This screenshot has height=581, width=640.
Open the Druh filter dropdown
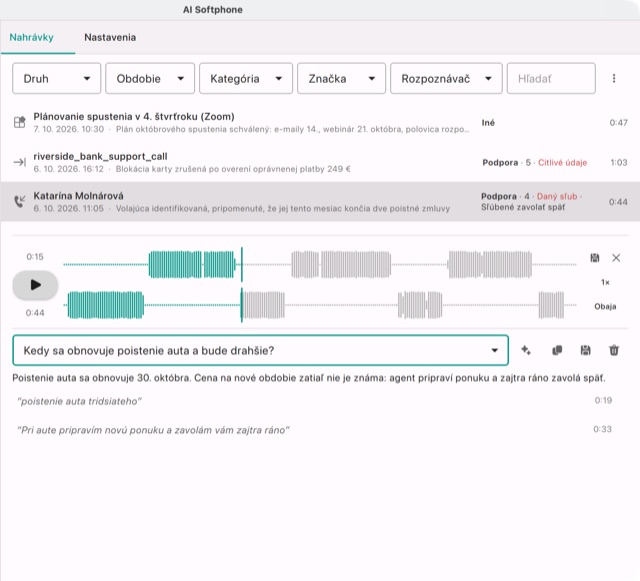pos(56,78)
